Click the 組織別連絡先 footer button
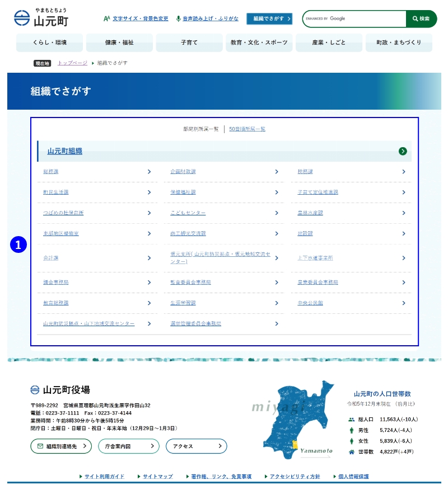Image resolution: width=448 pixels, height=489 pixels. [61, 446]
